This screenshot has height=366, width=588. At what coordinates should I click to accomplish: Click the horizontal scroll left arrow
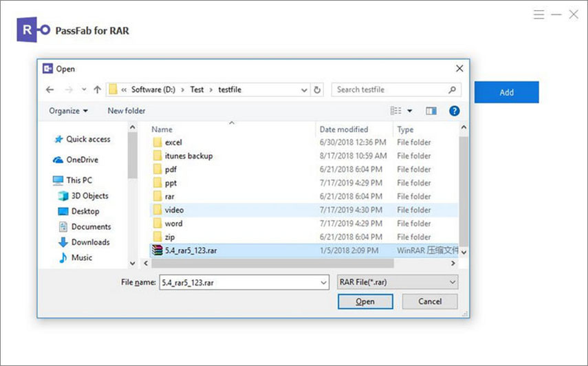point(146,263)
